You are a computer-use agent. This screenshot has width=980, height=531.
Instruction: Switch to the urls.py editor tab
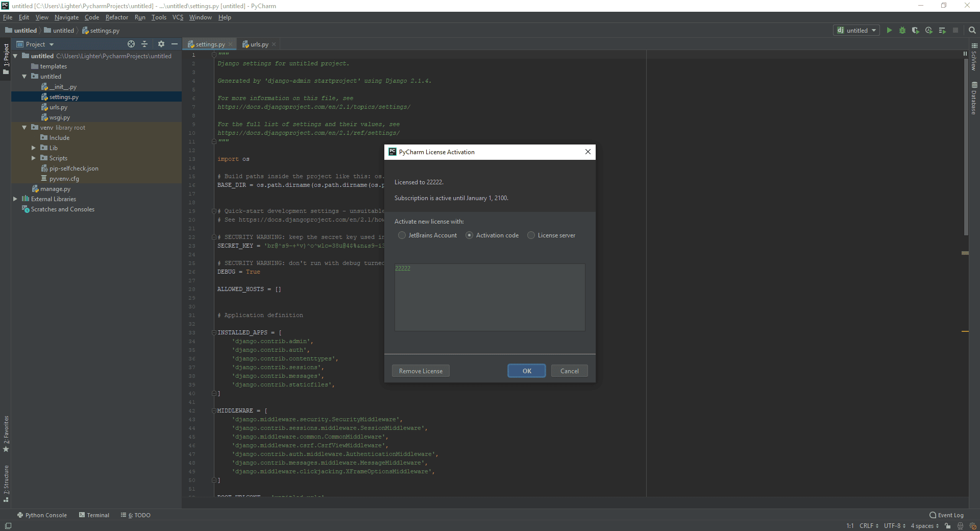(259, 44)
